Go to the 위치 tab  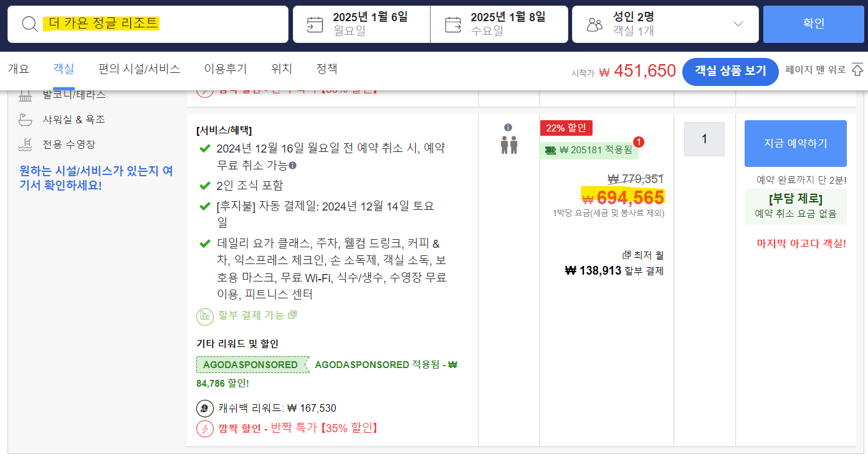(282, 69)
